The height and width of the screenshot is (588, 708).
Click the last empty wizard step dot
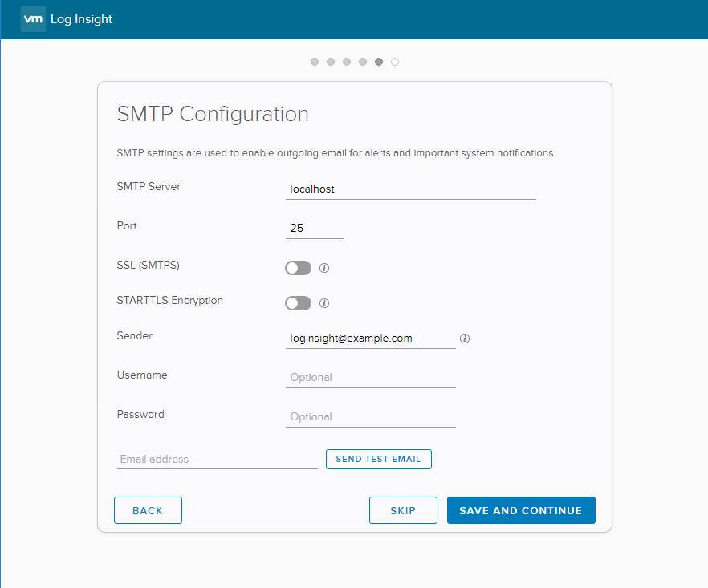(x=395, y=62)
